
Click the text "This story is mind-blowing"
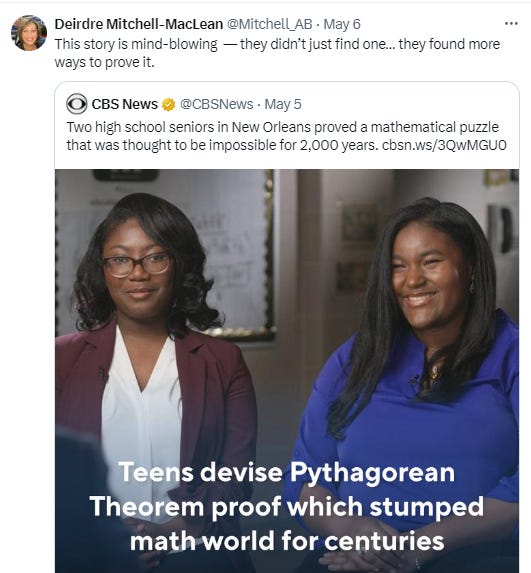click(136, 44)
